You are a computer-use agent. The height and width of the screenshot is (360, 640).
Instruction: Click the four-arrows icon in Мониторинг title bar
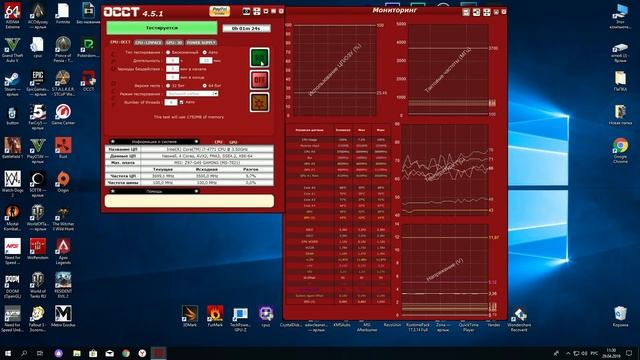pos(487,12)
